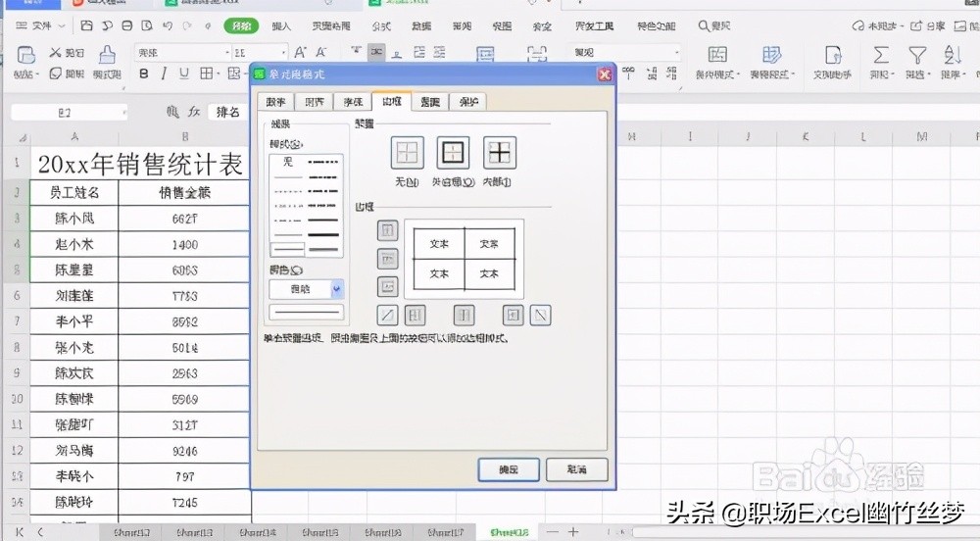Increase font size with the A+ icon
Viewport: 980px width, 541px height.
coord(300,53)
